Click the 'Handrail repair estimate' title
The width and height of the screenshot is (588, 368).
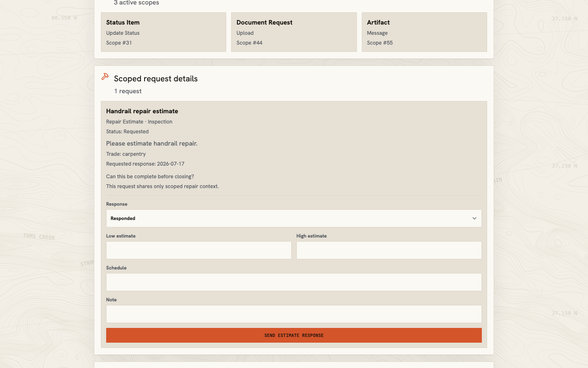(142, 111)
